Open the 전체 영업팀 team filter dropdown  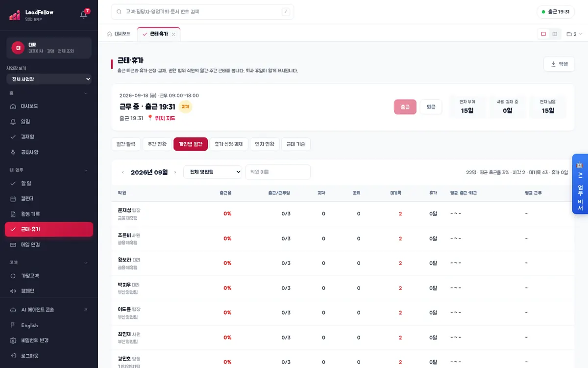click(213, 172)
